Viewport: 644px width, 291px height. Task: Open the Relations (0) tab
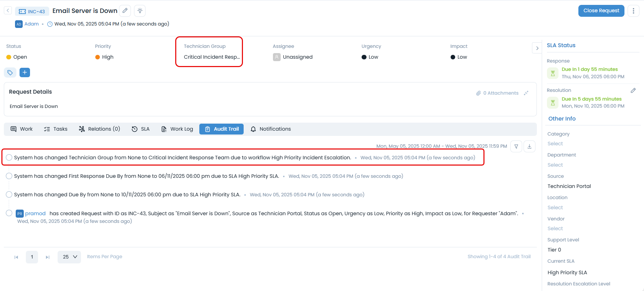click(x=99, y=129)
